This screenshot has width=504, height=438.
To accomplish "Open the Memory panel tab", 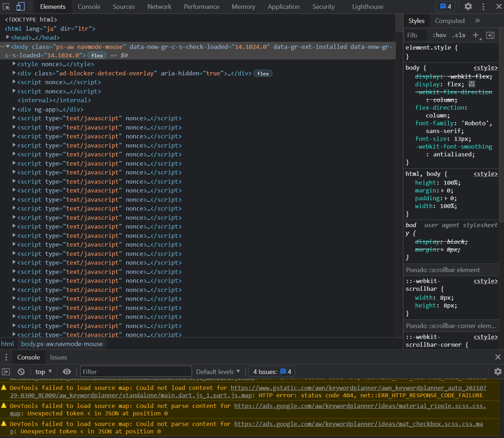I will 244,7.
